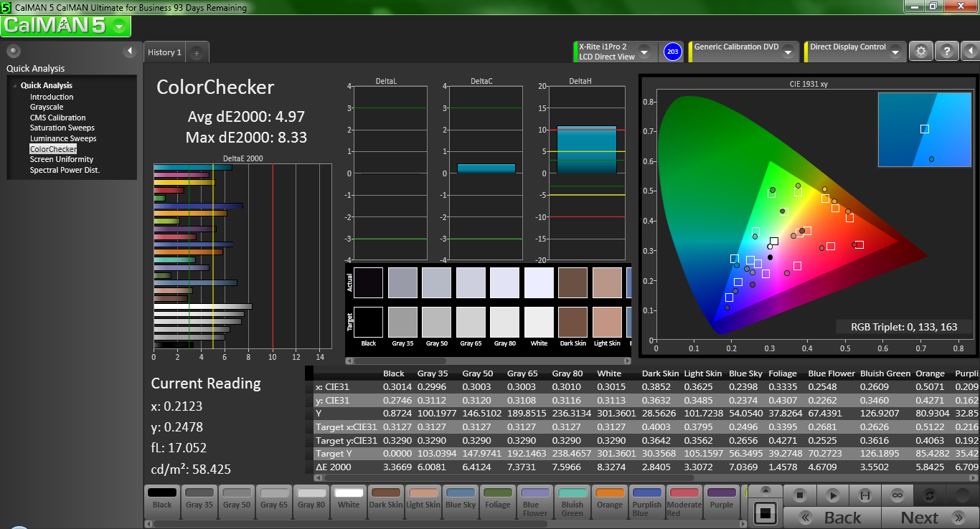Expand the up-arrow above the pattern window button
980x529 pixels.
(x=766, y=492)
